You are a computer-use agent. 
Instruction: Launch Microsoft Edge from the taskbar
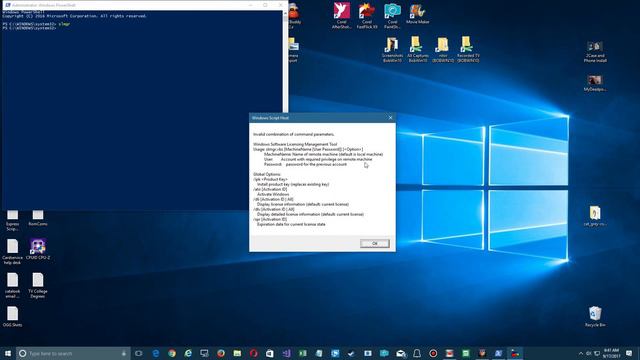(x=156, y=353)
